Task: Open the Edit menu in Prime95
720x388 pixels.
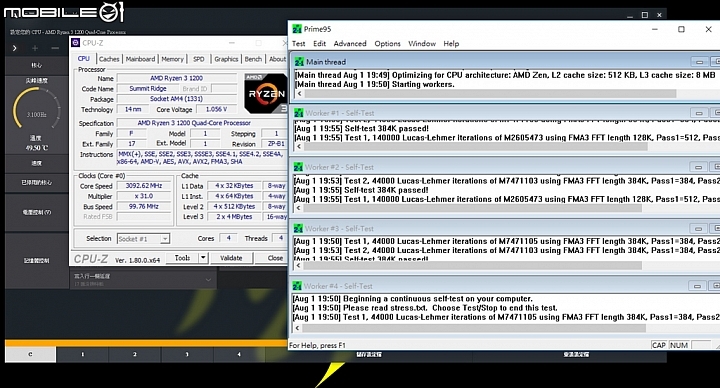Action: click(320, 44)
